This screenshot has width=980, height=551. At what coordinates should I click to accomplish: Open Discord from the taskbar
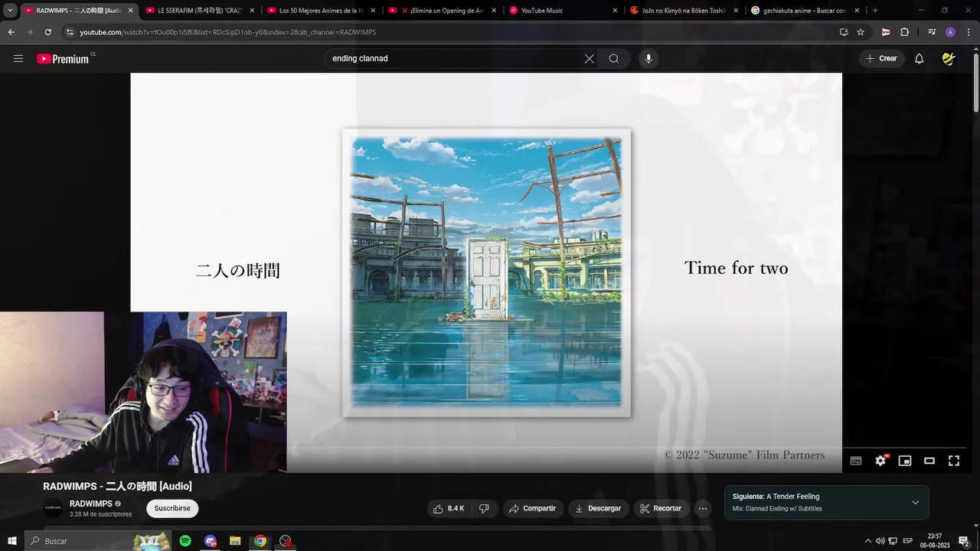pos(211,541)
